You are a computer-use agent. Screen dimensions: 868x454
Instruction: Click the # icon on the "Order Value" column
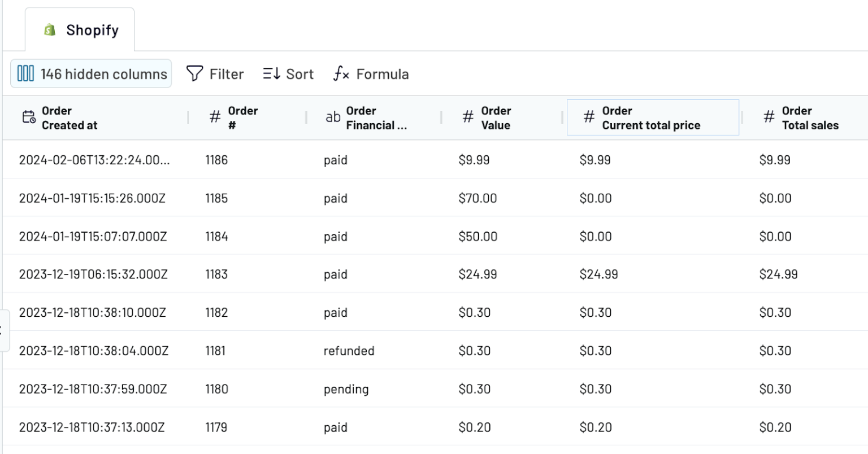click(x=467, y=117)
